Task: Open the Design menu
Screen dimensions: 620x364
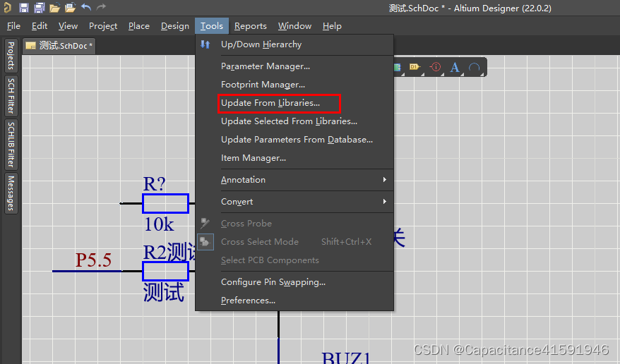Action: pyautogui.click(x=174, y=26)
